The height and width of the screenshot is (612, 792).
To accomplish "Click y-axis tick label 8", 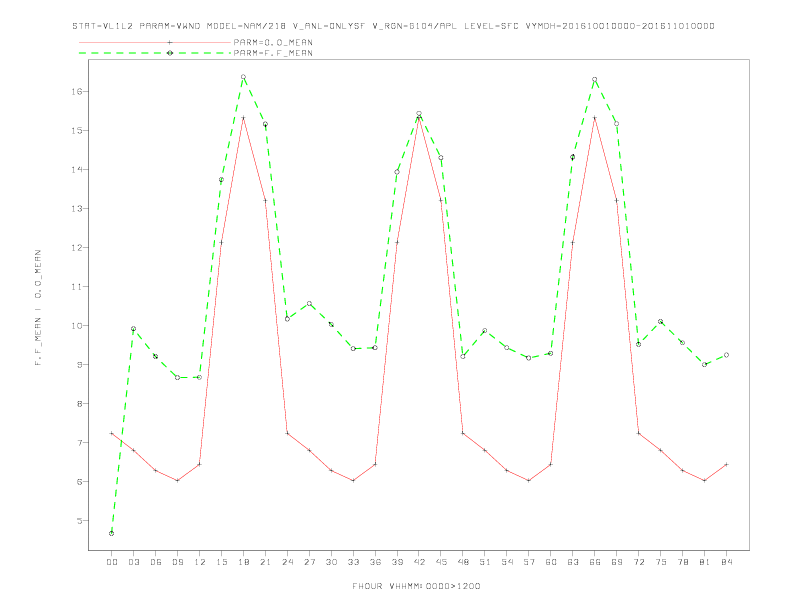I will (80, 403).
